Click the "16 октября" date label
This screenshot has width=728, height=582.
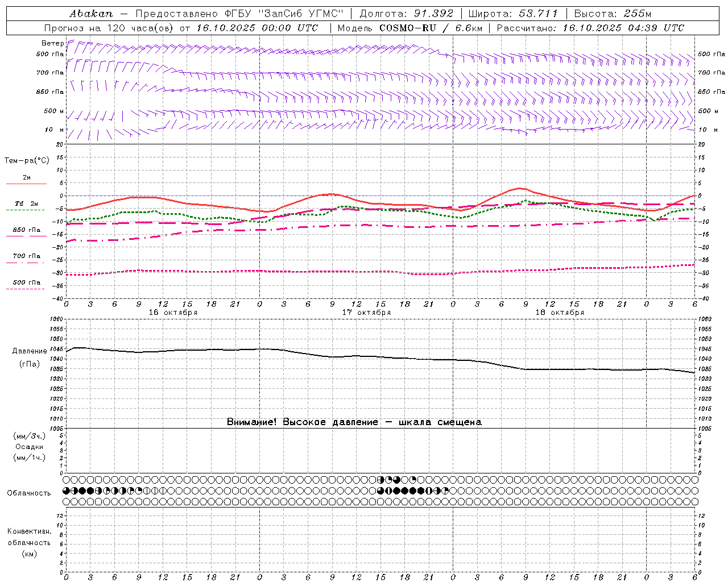(x=173, y=313)
